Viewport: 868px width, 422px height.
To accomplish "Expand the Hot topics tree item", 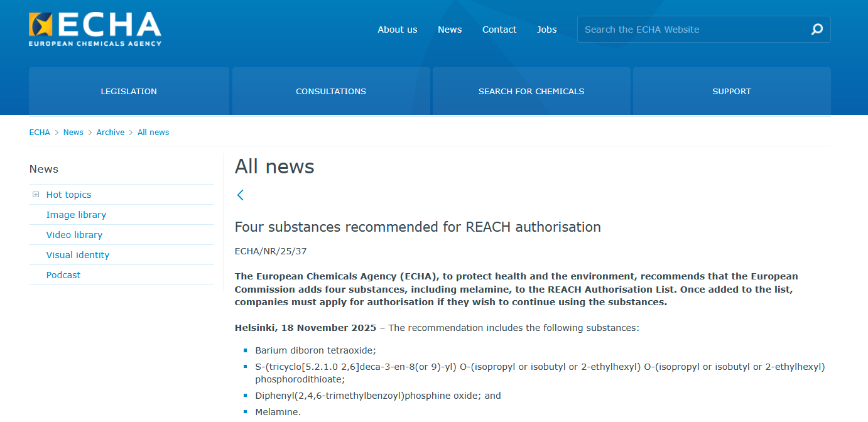I will click(x=36, y=195).
